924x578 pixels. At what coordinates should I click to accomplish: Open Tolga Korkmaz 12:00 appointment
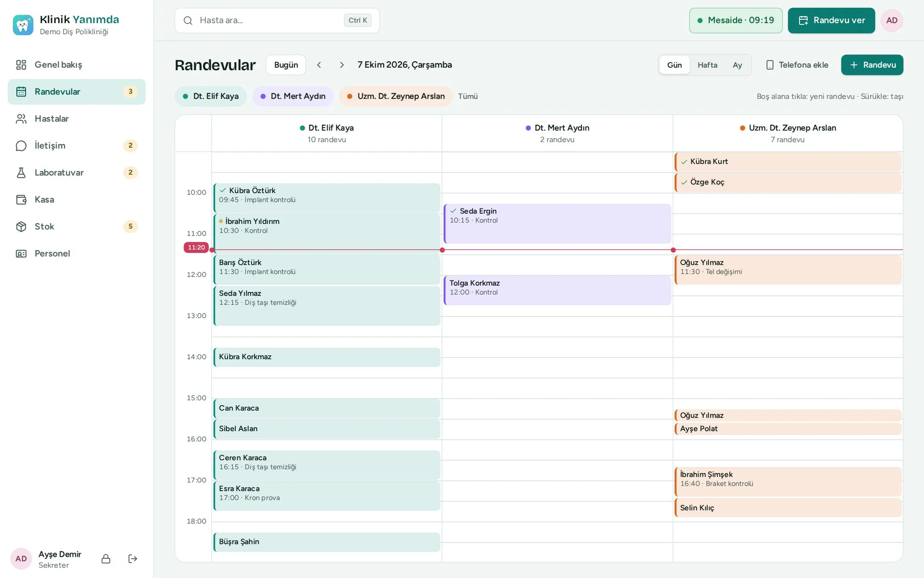coord(557,290)
